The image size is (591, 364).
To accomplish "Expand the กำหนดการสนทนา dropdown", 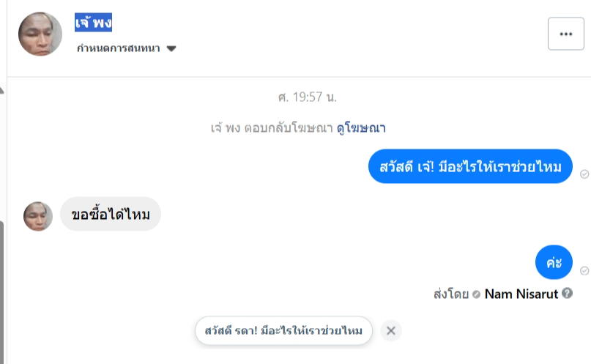I will (171, 49).
